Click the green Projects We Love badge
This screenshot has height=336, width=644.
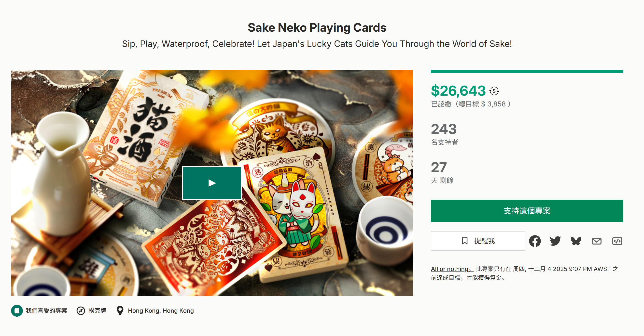[x=17, y=310]
